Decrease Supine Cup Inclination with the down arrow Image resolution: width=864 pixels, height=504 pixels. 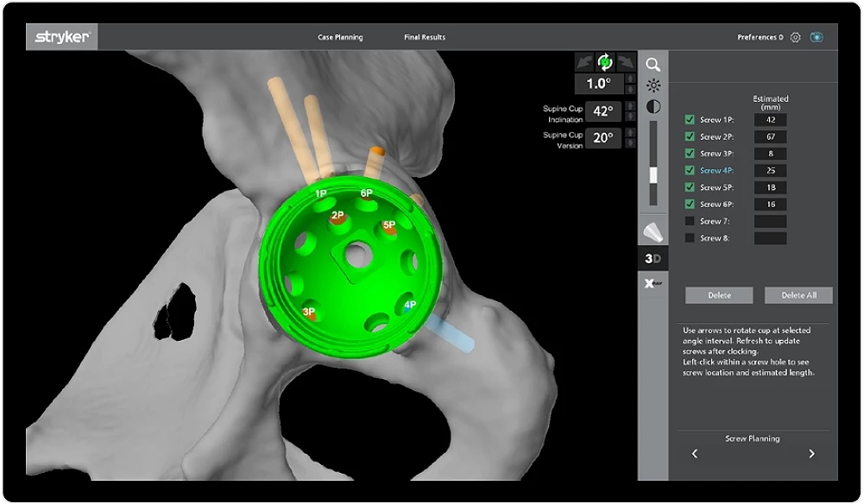pos(630,117)
